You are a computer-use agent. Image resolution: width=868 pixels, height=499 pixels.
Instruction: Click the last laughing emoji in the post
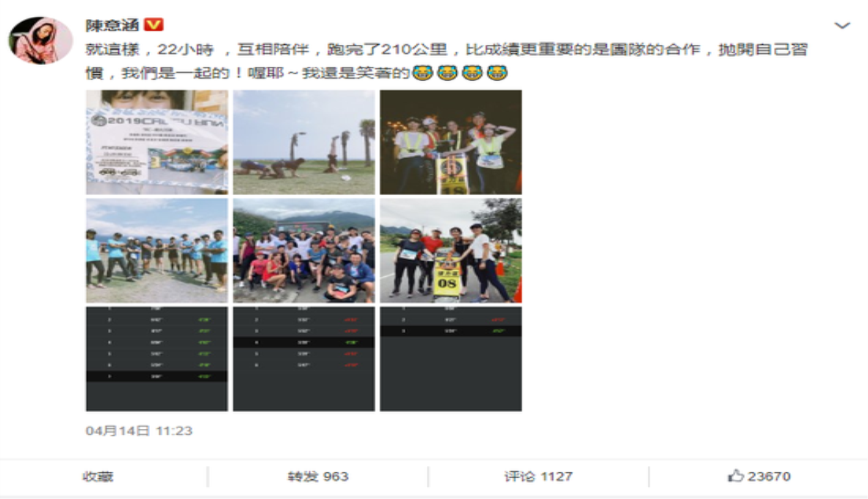coord(498,73)
